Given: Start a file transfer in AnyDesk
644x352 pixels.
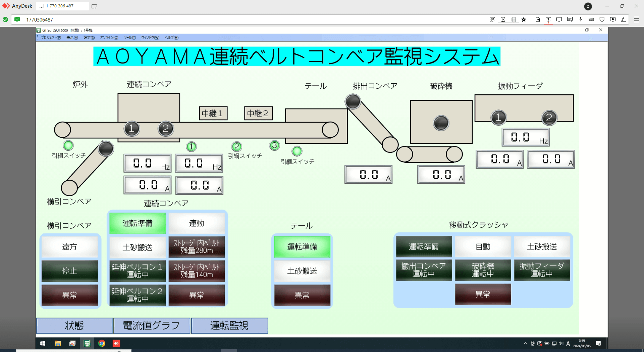Looking at the screenshot, I should coord(538,19).
